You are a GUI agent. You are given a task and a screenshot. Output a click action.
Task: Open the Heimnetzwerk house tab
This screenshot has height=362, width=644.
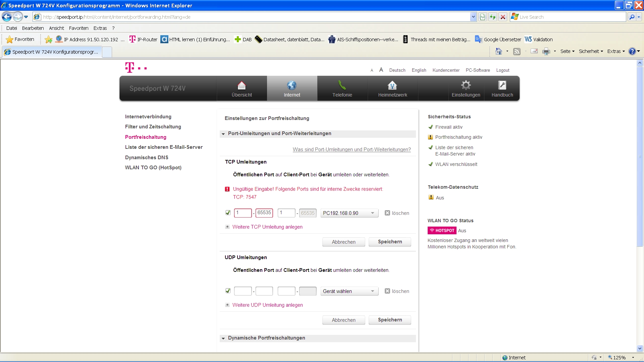[392, 88]
